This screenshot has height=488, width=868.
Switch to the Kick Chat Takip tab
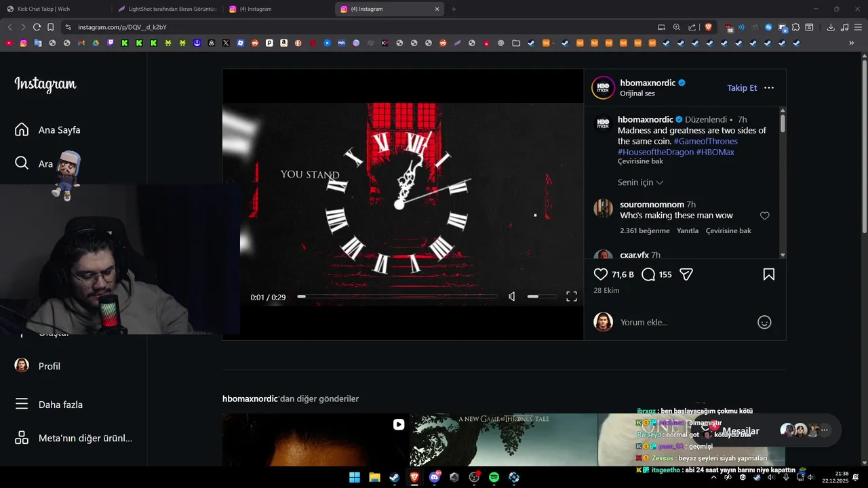coord(56,9)
